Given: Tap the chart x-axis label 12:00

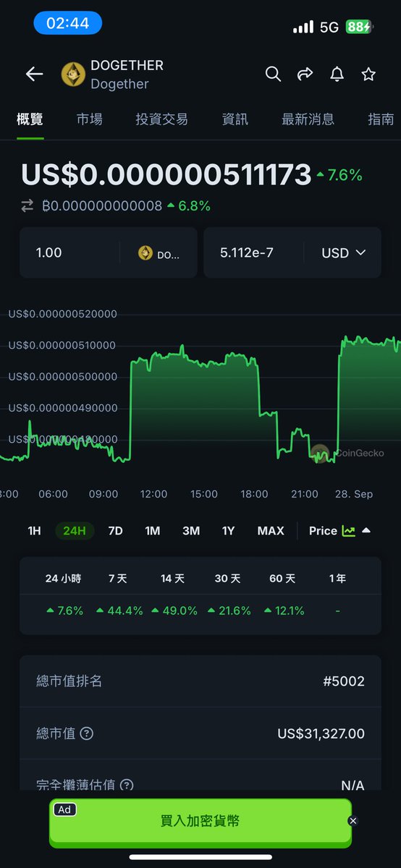Looking at the screenshot, I should coord(153,494).
